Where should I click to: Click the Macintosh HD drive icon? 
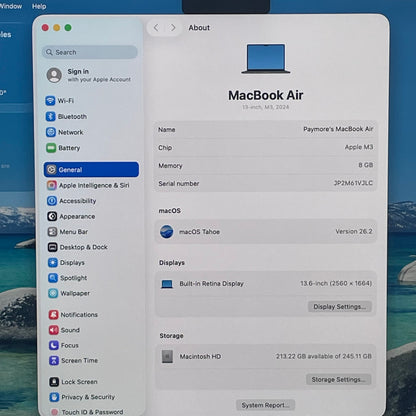(167, 356)
